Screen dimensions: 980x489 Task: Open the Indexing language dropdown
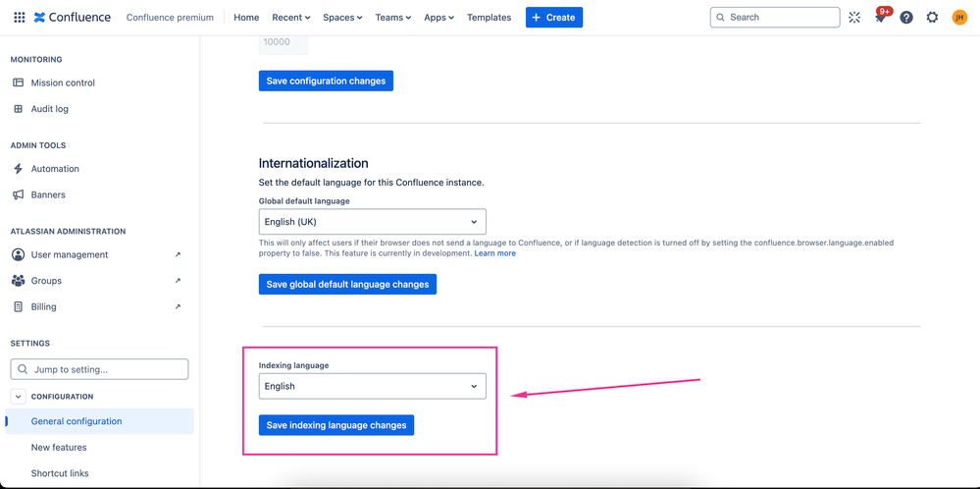(x=373, y=387)
